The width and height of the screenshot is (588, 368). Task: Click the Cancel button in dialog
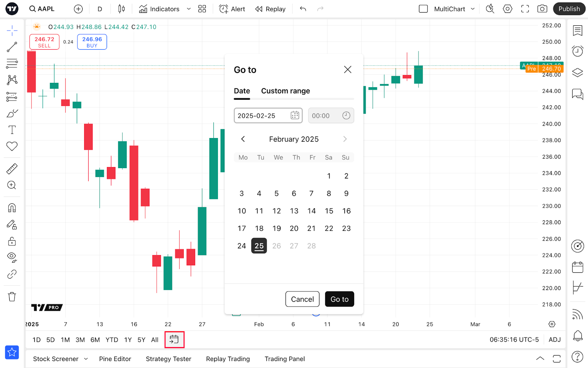click(302, 299)
